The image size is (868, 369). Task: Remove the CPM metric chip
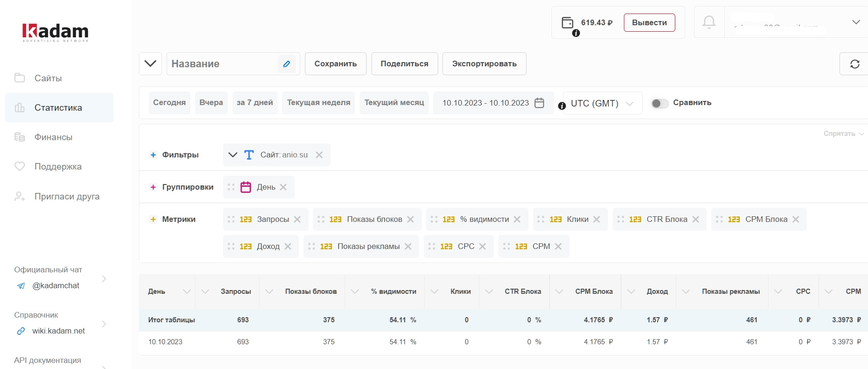tap(558, 246)
